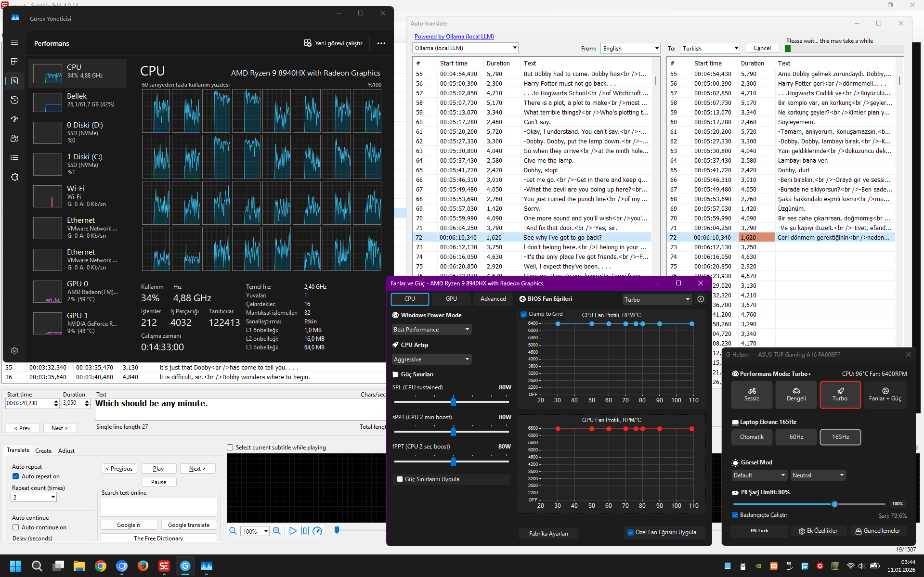
Task: Enable Auto continue on checkbox
Action: 16,527
